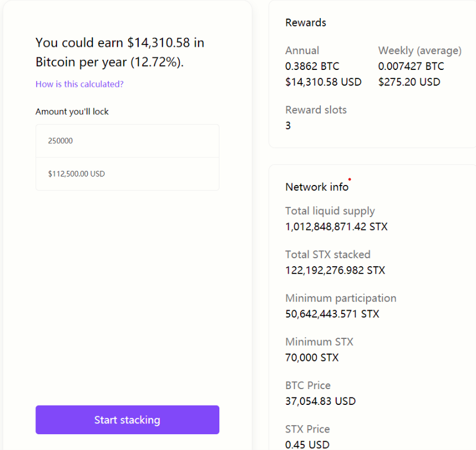Select the Total STX stacked amount
476x450 pixels.
[335, 270]
